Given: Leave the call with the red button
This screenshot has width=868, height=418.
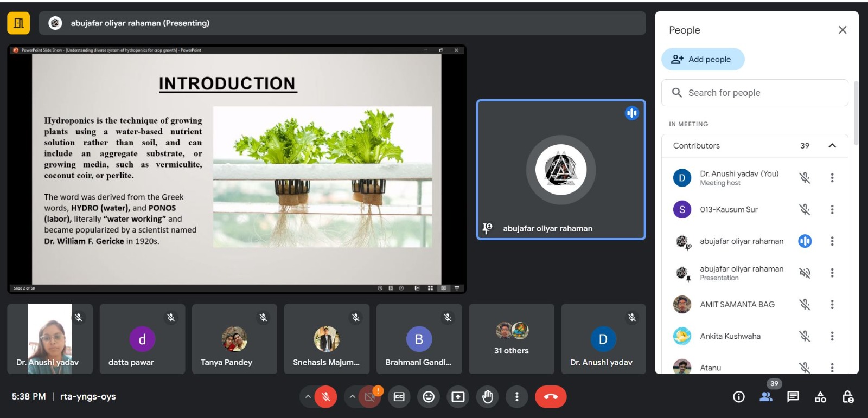Looking at the screenshot, I should tap(550, 397).
